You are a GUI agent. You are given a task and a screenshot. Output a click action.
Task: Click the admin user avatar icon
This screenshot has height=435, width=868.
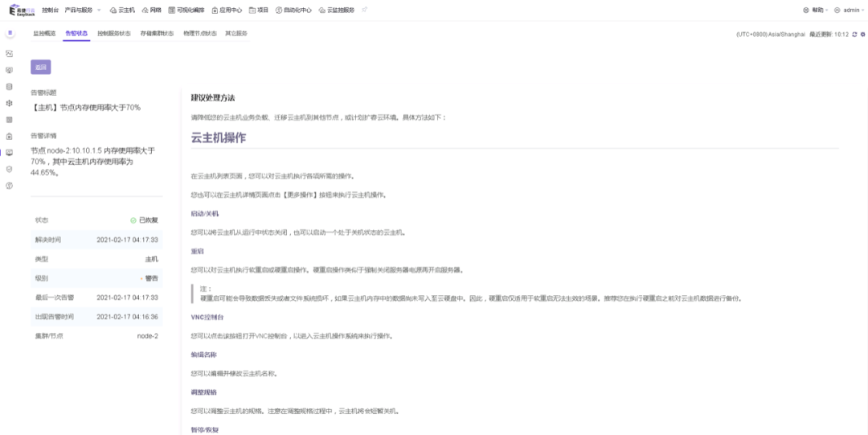(837, 10)
